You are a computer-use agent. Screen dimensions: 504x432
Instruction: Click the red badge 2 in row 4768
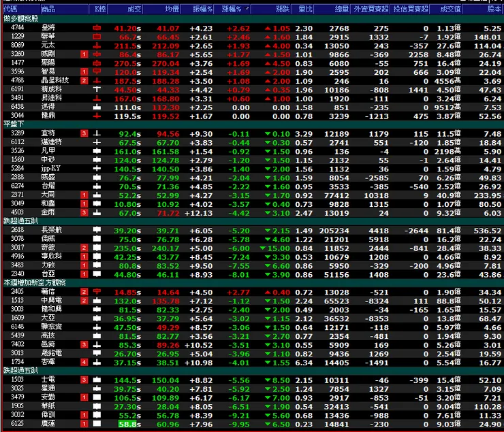click(x=84, y=81)
